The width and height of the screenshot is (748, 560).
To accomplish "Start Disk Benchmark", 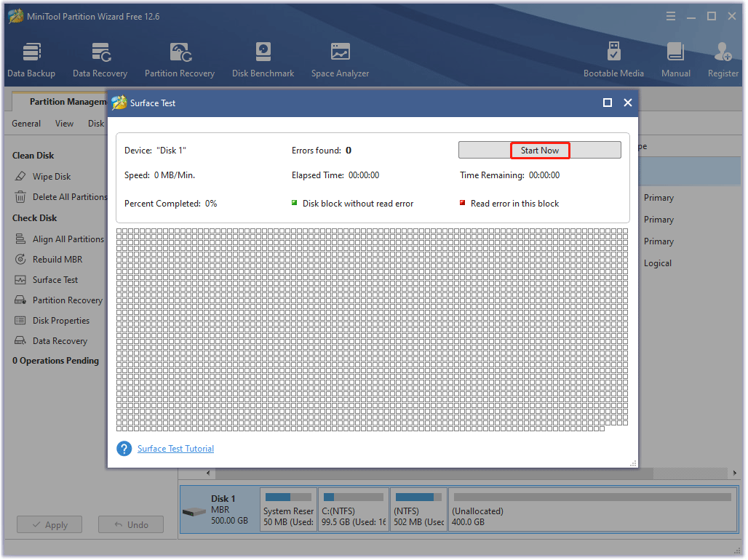I will [x=263, y=59].
